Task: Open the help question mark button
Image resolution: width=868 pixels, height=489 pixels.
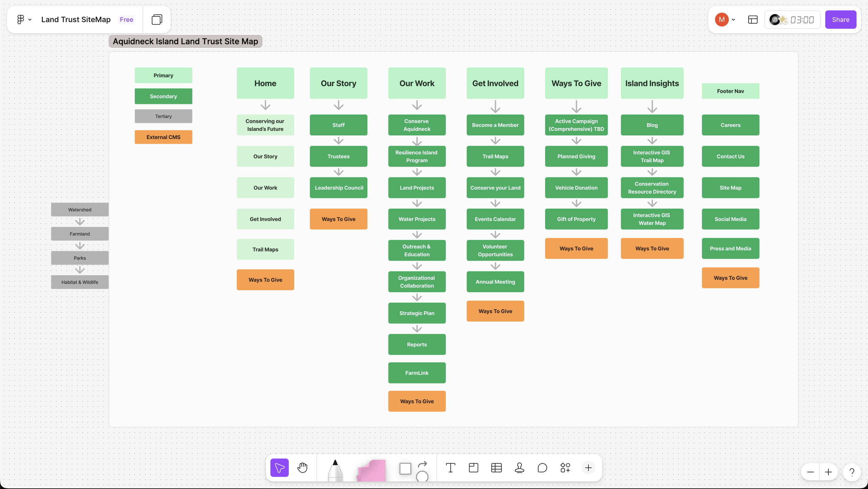Action: click(852, 472)
